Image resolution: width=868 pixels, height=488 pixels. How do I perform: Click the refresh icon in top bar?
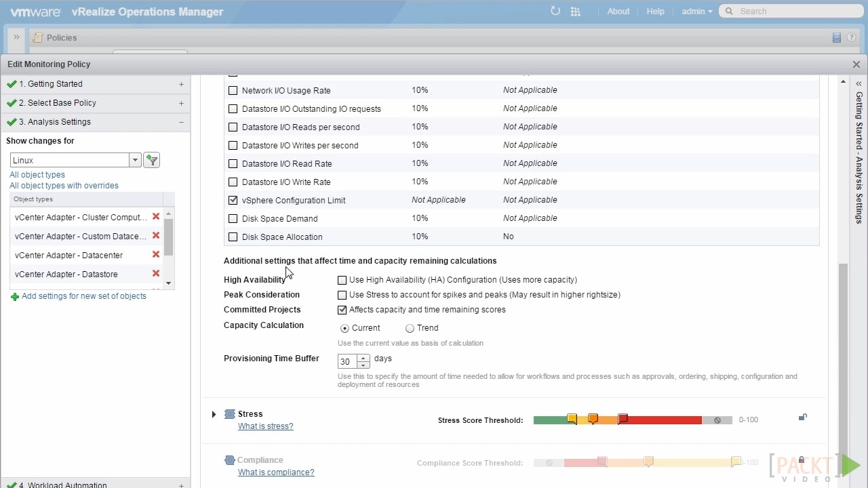tap(555, 11)
